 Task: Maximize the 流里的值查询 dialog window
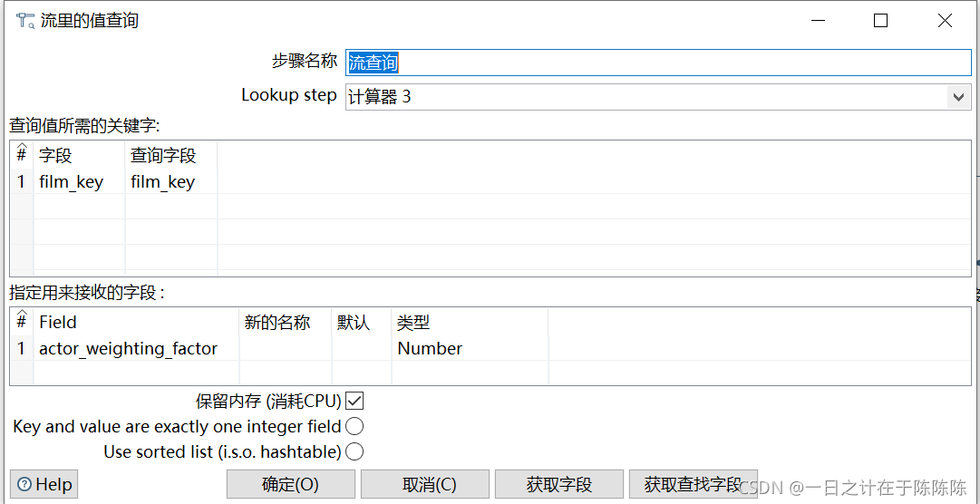[880, 21]
